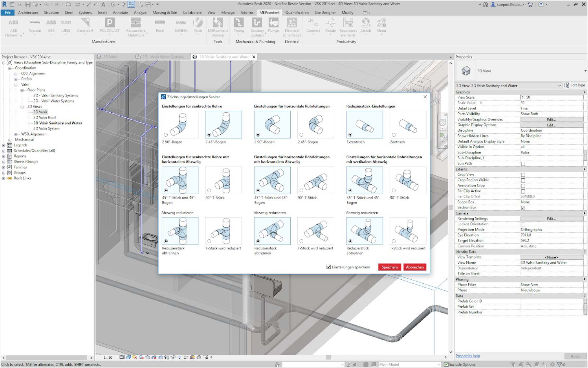Viewport: 588px width, 368px height.
Task: Click the Reconnect elements tool
Action: (348, 27)
